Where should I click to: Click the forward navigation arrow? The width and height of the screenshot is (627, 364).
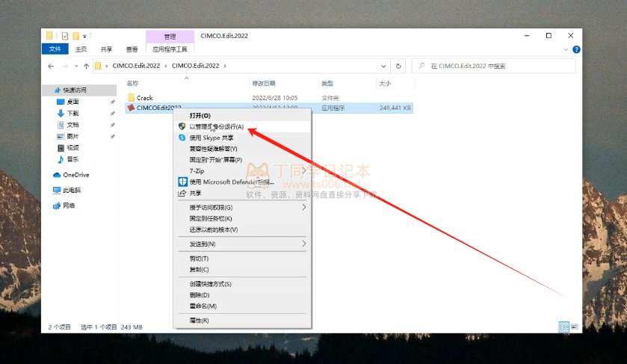[65, 66]
